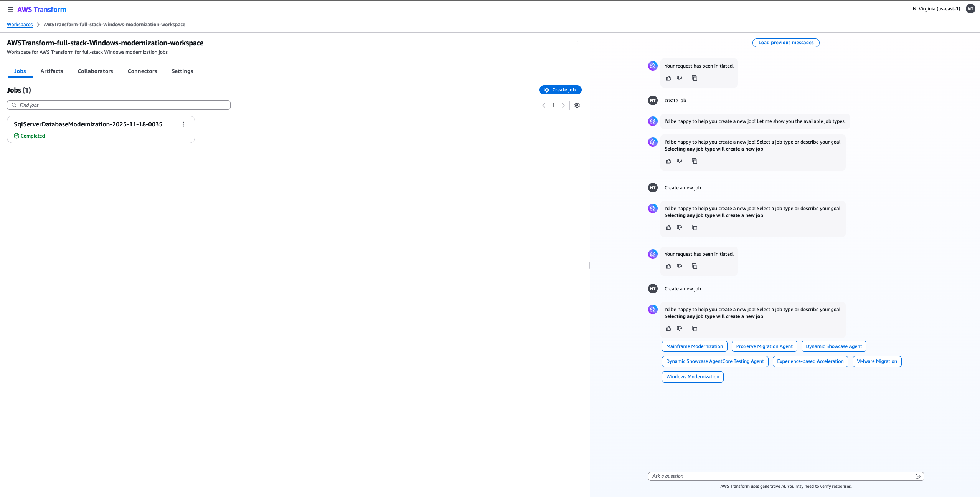Open the Connectors tab
The height and width of the screenshot is (497, 980).
[142, 71]
